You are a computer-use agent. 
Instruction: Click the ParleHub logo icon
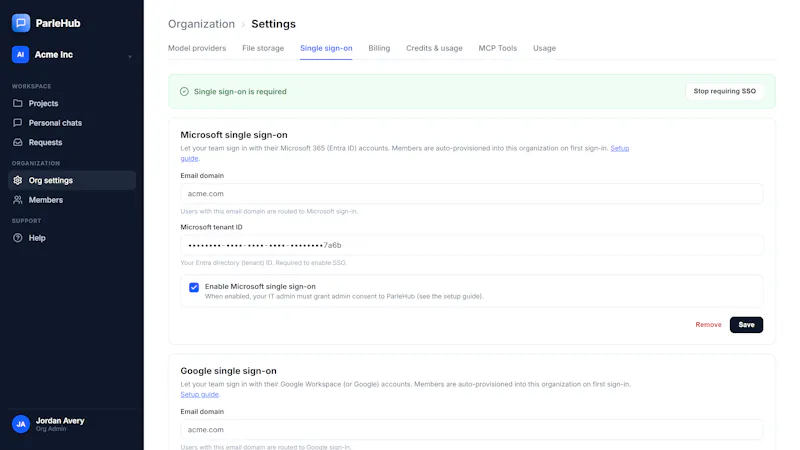(21, 23)
